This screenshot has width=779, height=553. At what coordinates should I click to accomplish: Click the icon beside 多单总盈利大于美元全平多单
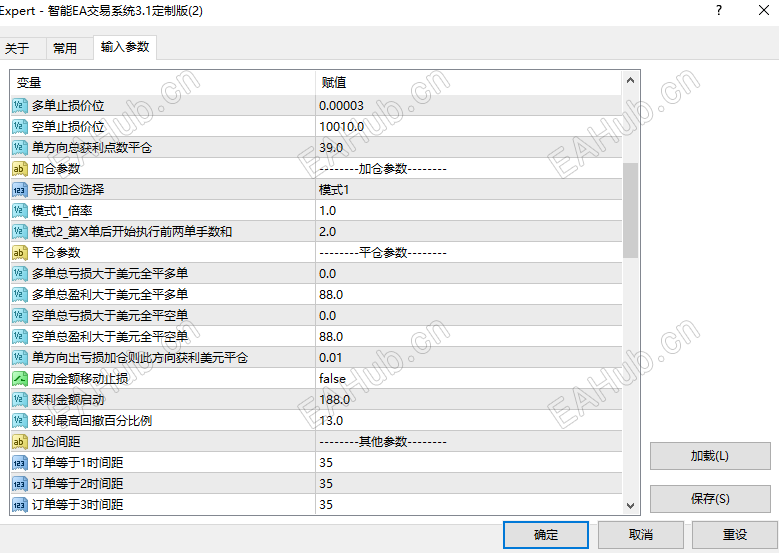tap(19, 294)
